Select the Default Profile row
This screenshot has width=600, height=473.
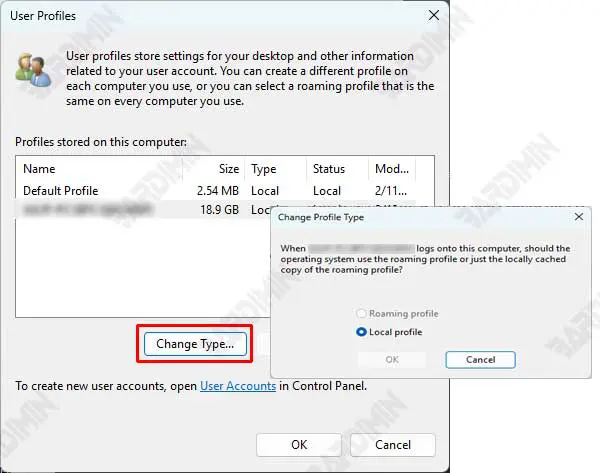click(x=216, y=191)
